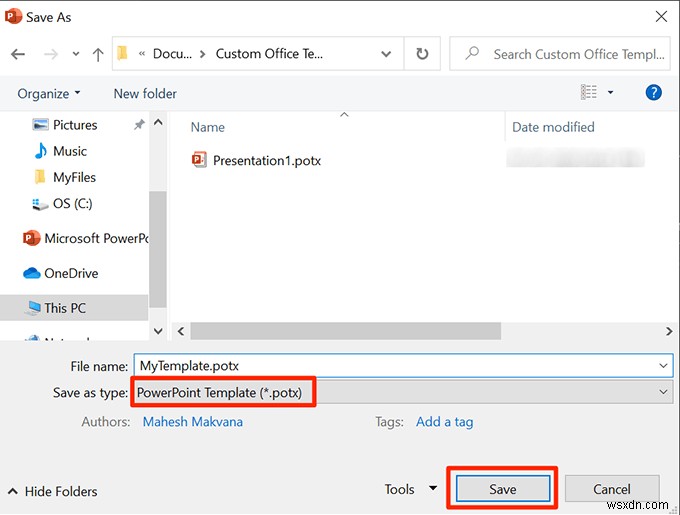Click New folder in toolbar
This screenshot has height=515, width=680.
[145, 93]
